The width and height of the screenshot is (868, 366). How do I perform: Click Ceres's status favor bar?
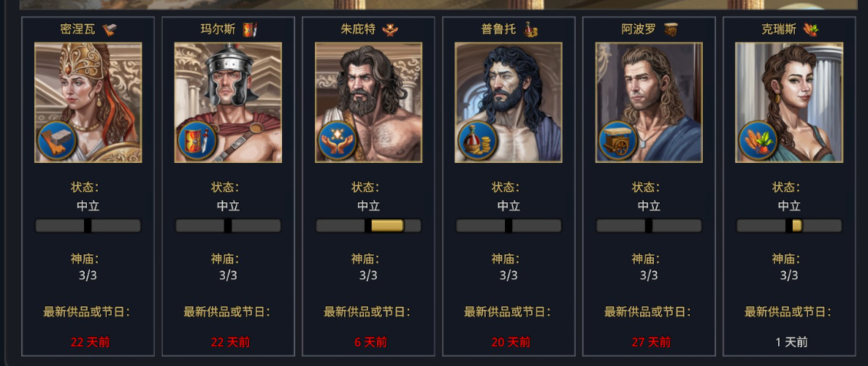click(789, 225)
